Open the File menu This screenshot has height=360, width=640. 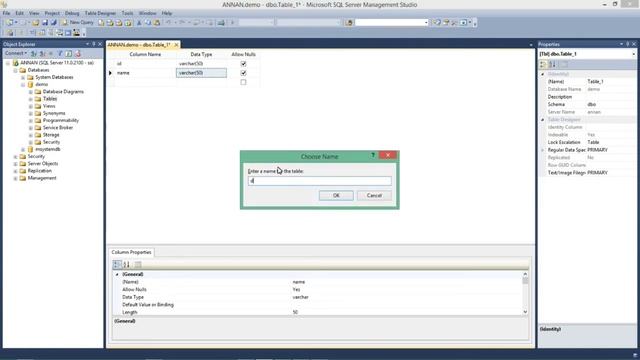coord(7,13)
